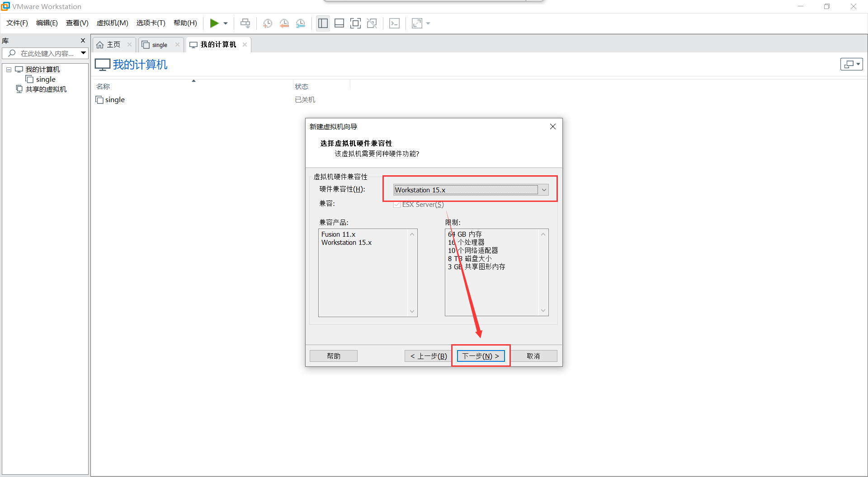The width and height of the screenshot is (868, 477).
Task: Click the Revert to Snapshot icon
Action: pyautogui.click(x=284, y=23)
